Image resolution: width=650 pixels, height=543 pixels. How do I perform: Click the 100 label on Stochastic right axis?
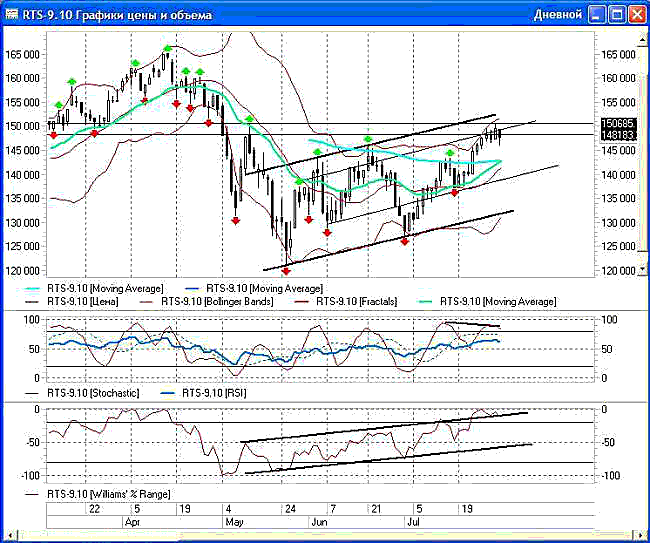click(609, 320)
